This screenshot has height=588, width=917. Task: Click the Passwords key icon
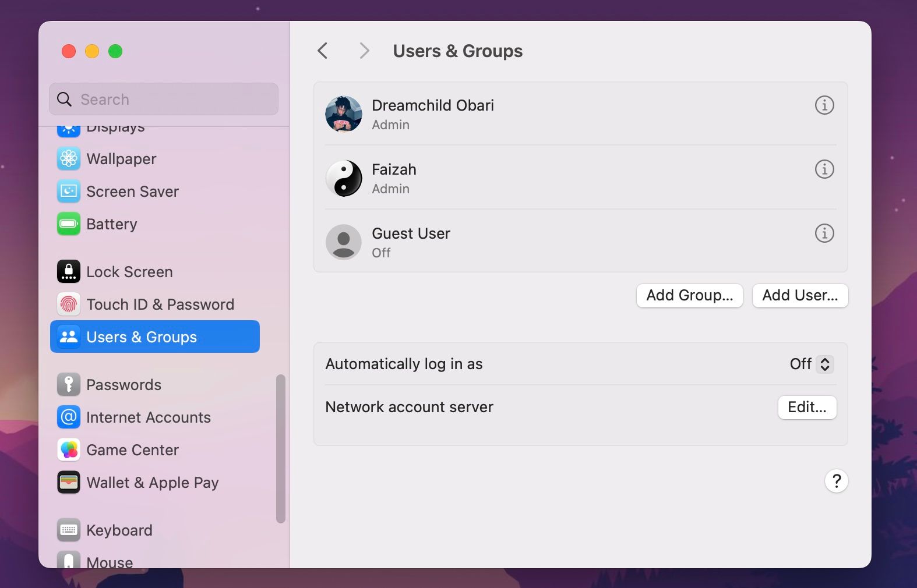click(69, 385)
